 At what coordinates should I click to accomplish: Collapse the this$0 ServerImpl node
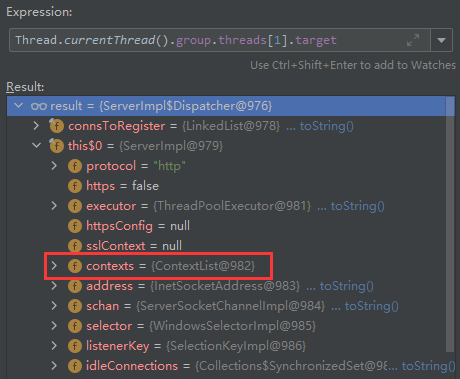point(36,146)
